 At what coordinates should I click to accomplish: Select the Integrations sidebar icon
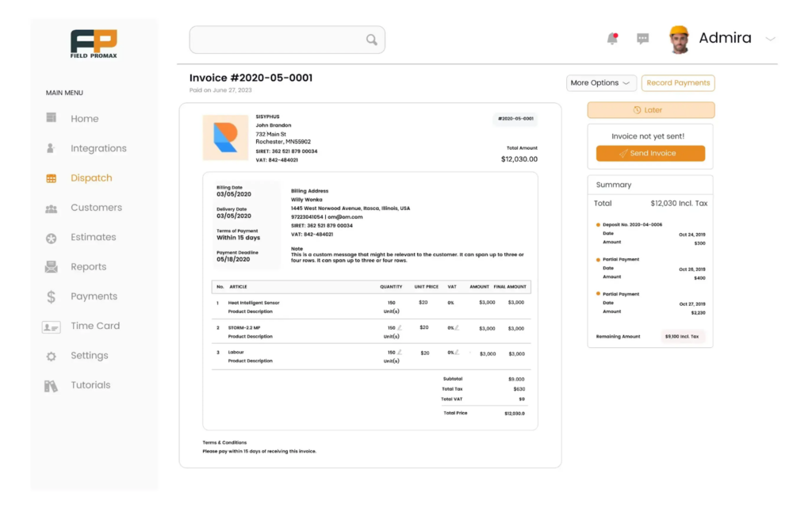[x=52, y=148]
